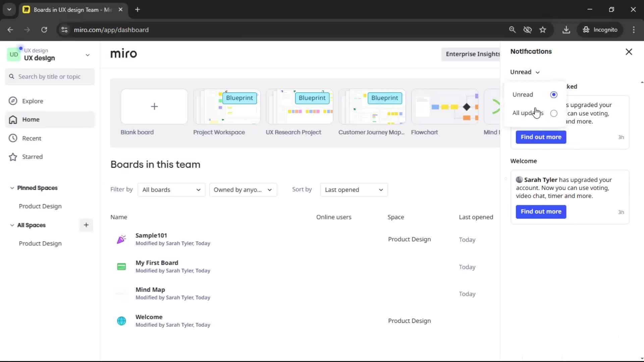Click the Sample101 party popper board icon
The width and height of the screenshot is (644, 362).
click(x=121, y=239)
